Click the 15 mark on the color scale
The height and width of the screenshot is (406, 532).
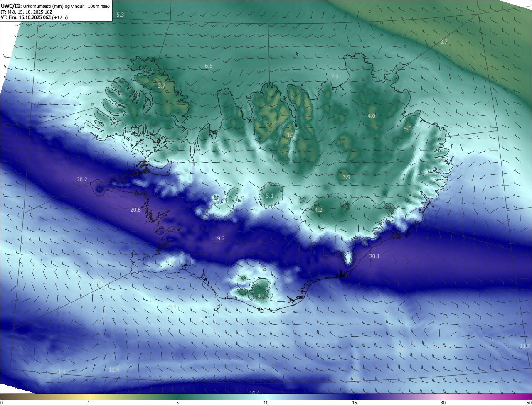[x=355, y=403]
